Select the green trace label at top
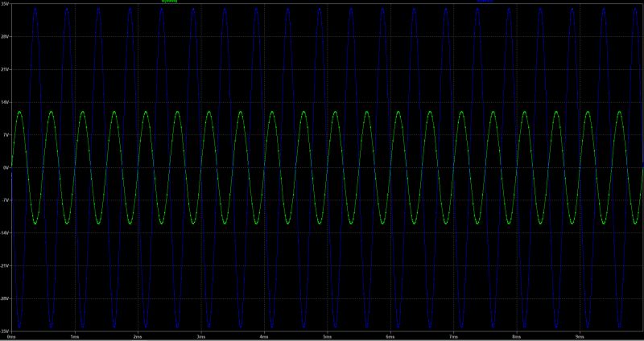 (170, 2)
